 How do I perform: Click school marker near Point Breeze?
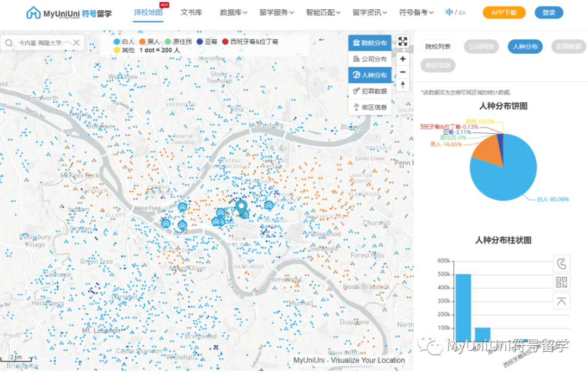click(269, 205)
